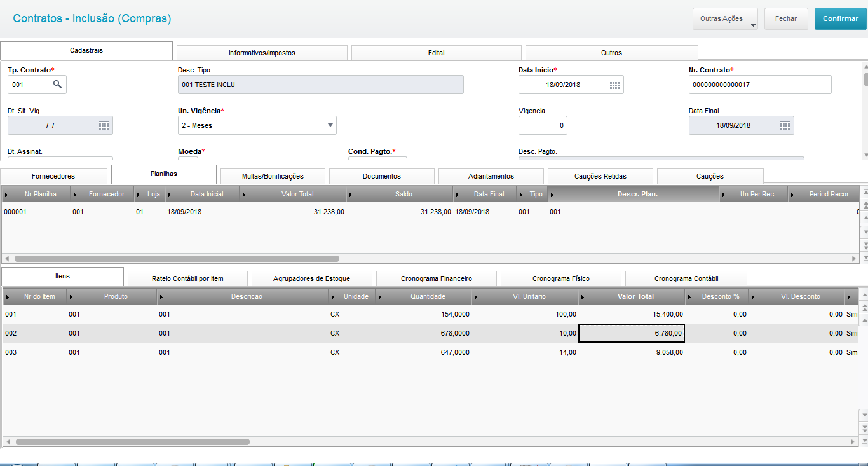Image resolution: width=868 pixels, height=466 pixels.
Task: Click header form vertical scrollbar thumb
Action: coord(865,79)
